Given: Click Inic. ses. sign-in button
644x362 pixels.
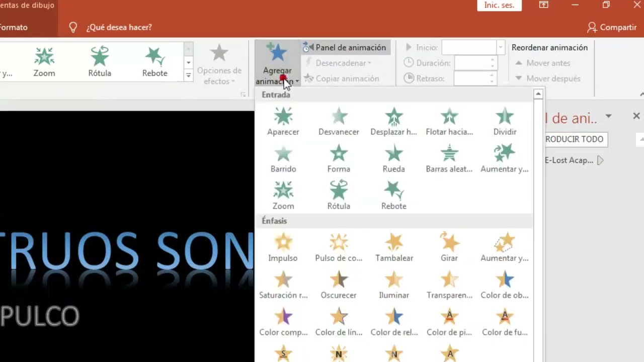Looking at the screenshot, I should tap(499, 5).
